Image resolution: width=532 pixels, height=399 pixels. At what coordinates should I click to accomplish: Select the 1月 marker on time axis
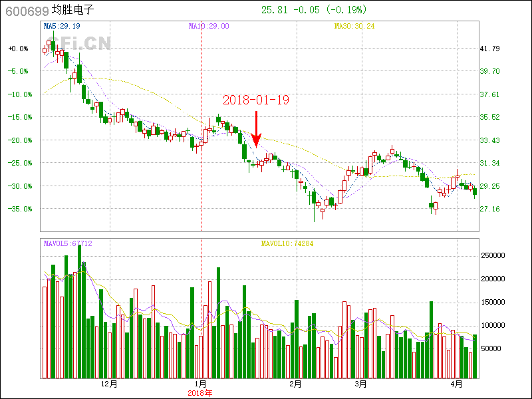tap(200, 384)
